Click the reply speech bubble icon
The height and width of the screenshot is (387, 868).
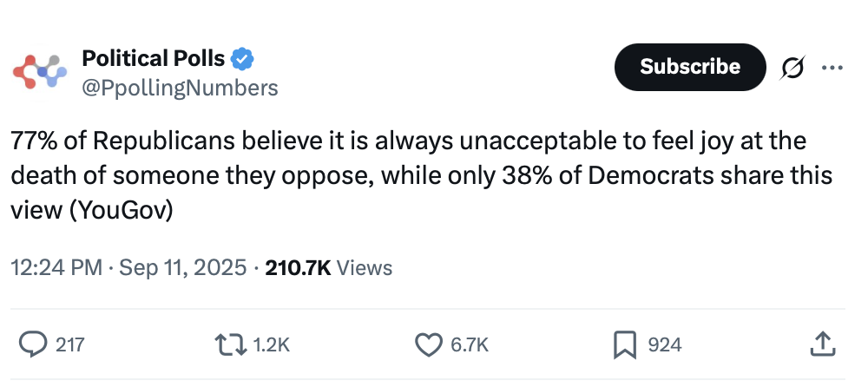point(32,344)
